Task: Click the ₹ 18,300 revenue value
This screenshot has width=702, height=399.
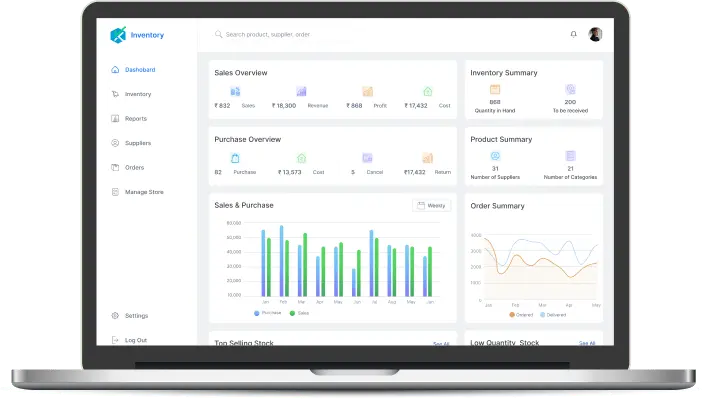Action: pyautogui.click(x=284, y=106)
